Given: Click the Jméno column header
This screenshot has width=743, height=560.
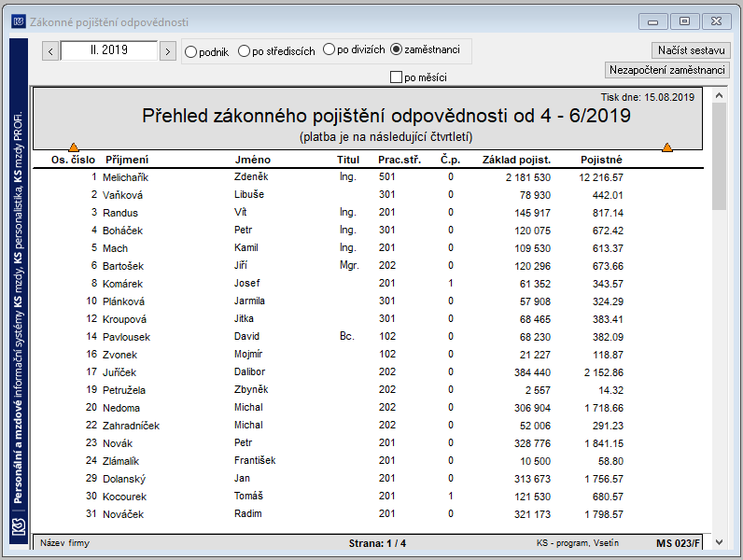Looking at the screenshot, I should coord(253,160).
